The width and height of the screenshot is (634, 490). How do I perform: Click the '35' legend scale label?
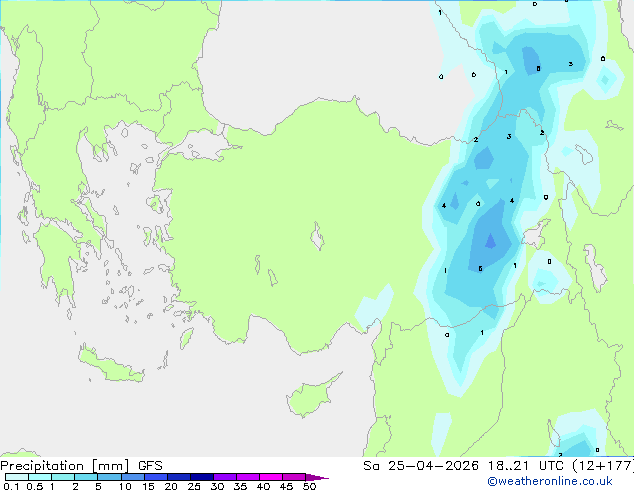(x=240, y=486)
